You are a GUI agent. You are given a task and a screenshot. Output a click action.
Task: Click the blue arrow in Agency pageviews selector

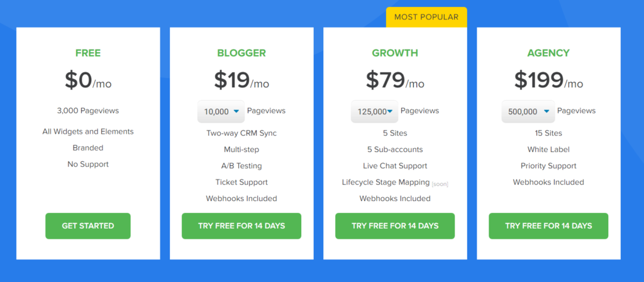point(547,112)
